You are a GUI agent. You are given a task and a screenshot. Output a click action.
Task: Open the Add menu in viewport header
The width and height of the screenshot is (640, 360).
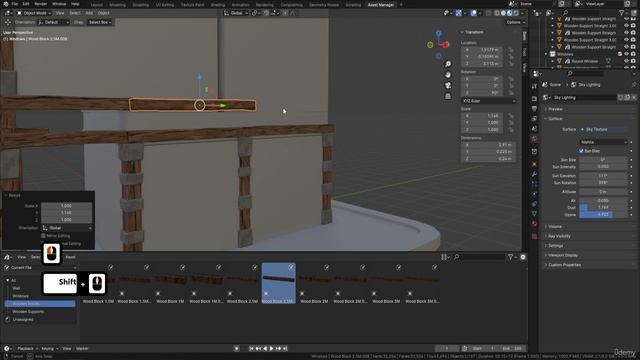89,13
